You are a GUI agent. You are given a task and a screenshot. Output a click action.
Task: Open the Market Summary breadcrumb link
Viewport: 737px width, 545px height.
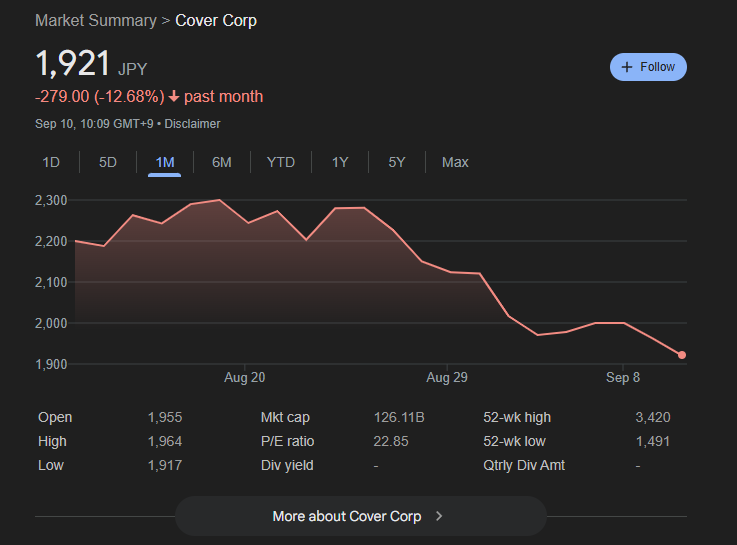click(x=96, y=21)
